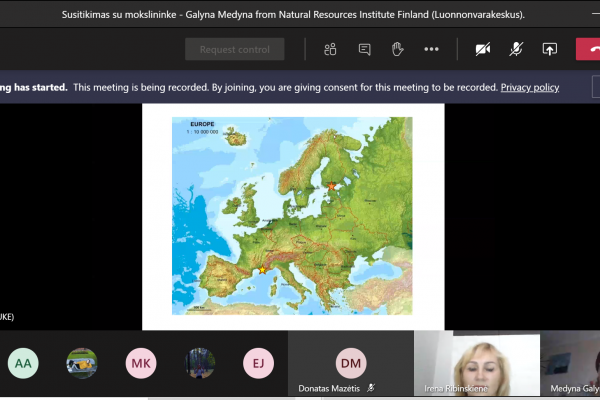Raise your hand icon
The width and height of the screenshot is (600, 400).
tap(398, 49)
